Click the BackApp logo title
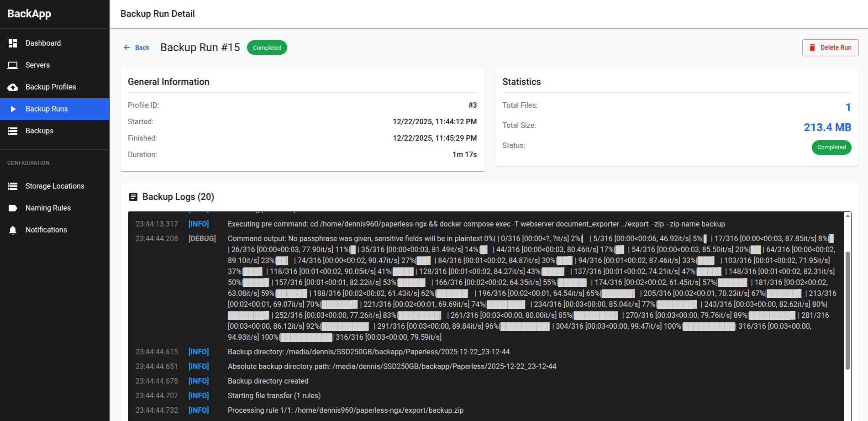Image resolution: width=868 pixels, height=421 pixels. (x=29, y=14)
